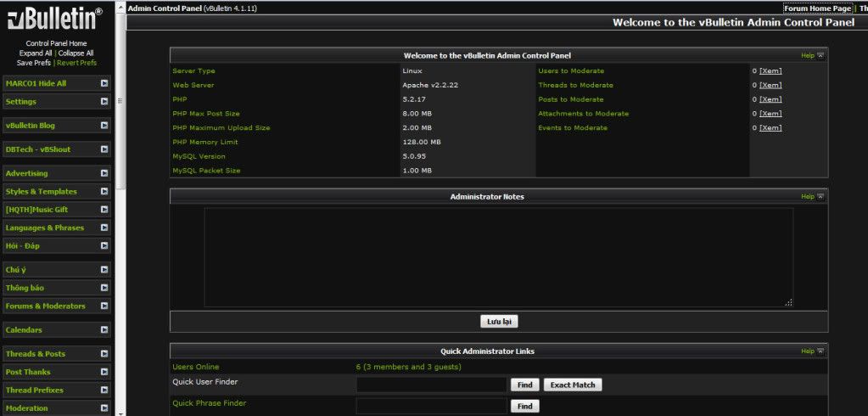The image size is (868, 416).
Task: Click the collapse icon on Quick Administrator Links header
Action: tap(820, 351)
